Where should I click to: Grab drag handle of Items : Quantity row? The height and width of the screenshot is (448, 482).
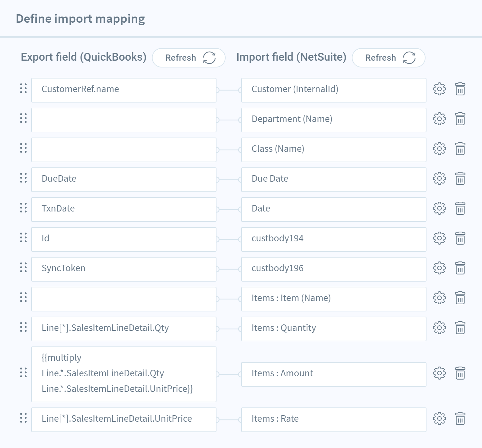coord(23,327)
